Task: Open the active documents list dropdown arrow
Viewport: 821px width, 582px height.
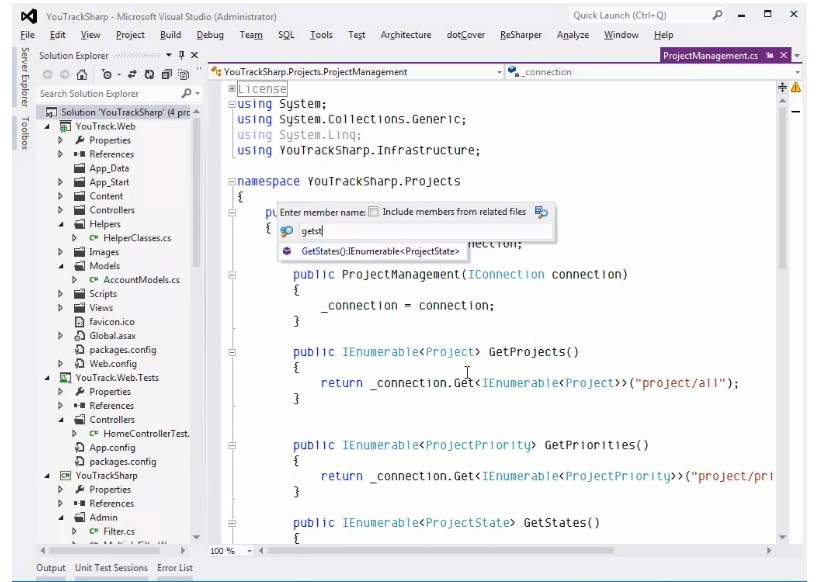Action: pyautogui.click(x=797, y=55)
